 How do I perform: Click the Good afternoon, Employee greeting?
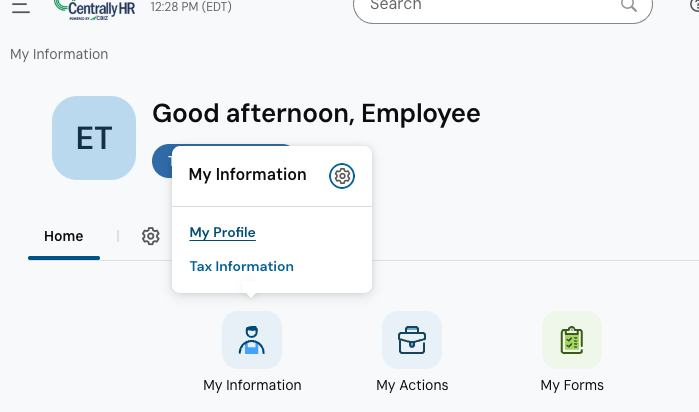pyautogui.click(x=316, y=114)
